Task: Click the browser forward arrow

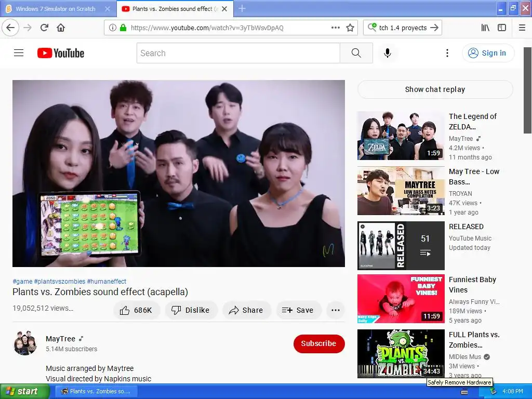Action: point(28,28)
